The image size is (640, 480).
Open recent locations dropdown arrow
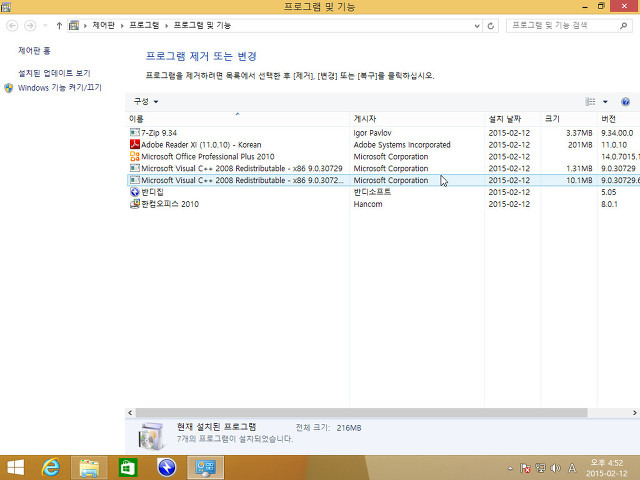click(45, 26)
